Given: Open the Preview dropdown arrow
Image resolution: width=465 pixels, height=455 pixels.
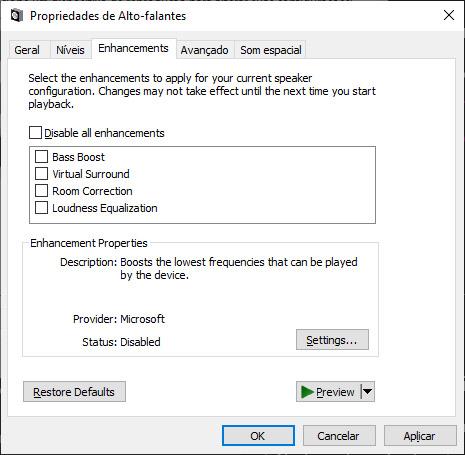Looking at the screenshot, I should point(368,392).
